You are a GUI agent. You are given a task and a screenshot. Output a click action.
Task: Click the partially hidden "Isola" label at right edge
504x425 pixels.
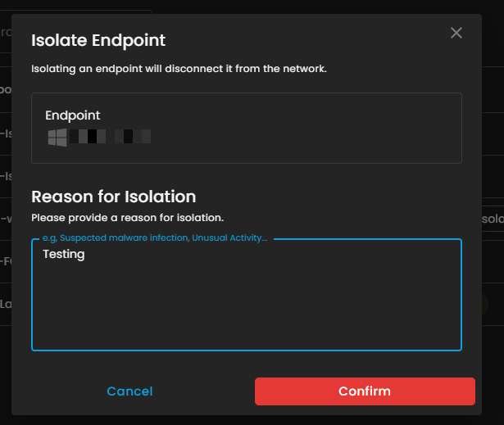tap(492, 219)
